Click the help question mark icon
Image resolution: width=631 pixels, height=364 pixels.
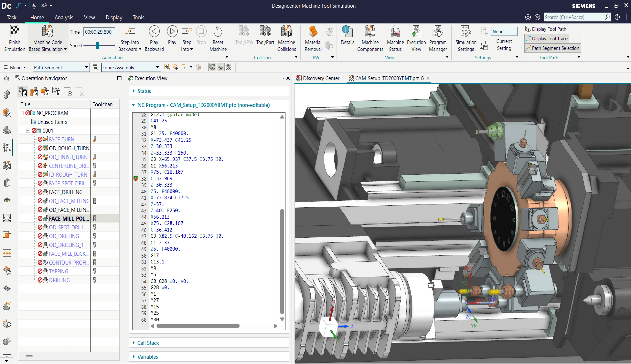[x=617, y=17]
